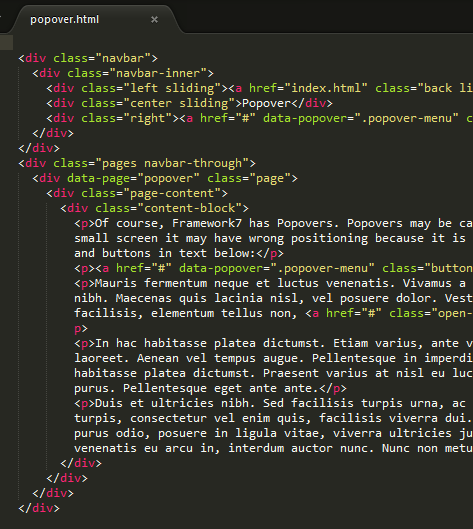Click the line starting 'Of course, Framework7'
Screen dimensions: 473x529
[x=274, y=223]
